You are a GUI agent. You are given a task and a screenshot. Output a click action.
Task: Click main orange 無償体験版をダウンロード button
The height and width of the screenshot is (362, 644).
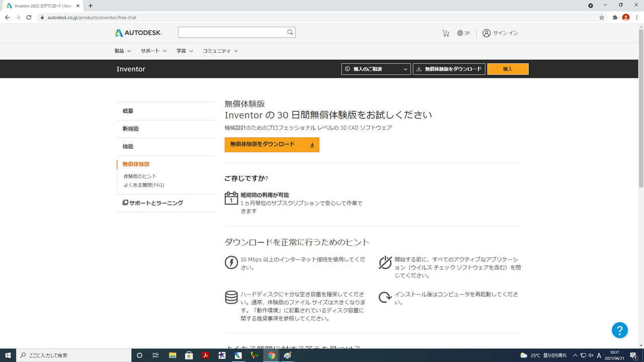click(272, 144)
